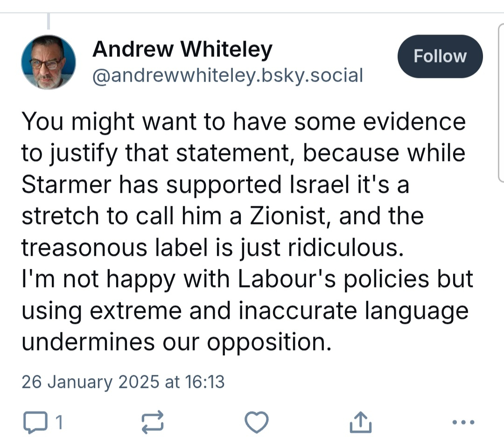The height and width of the screenshot is (437, 504).
Task: Click the @andrewwhiteley.bsky.social handle
Action: pos(228,75)
